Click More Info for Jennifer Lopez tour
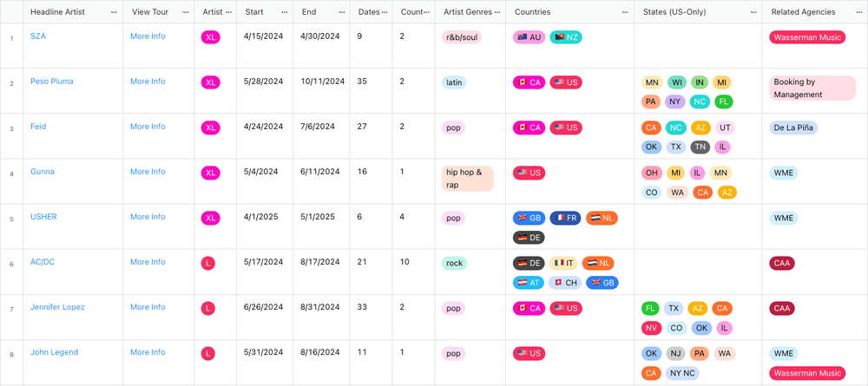This screenshot has width=868, height=386. [148, 307]
